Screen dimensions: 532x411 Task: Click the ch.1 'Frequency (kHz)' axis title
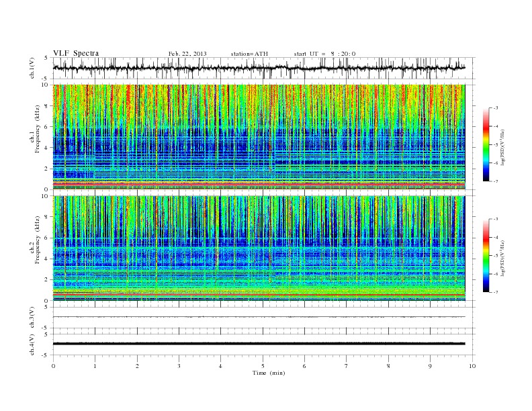click(38, 129)
